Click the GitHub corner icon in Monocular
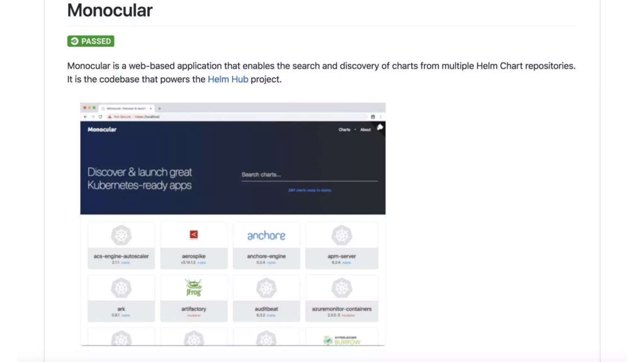This screenshot has height=362, width=644. (380, 127)
